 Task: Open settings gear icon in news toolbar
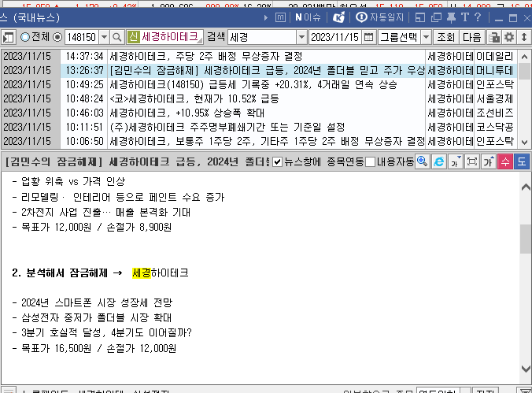509,37
